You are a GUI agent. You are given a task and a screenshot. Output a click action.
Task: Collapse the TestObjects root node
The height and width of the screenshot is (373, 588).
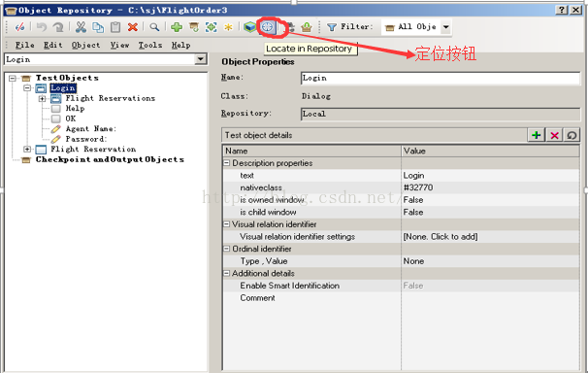pos(13,78)
